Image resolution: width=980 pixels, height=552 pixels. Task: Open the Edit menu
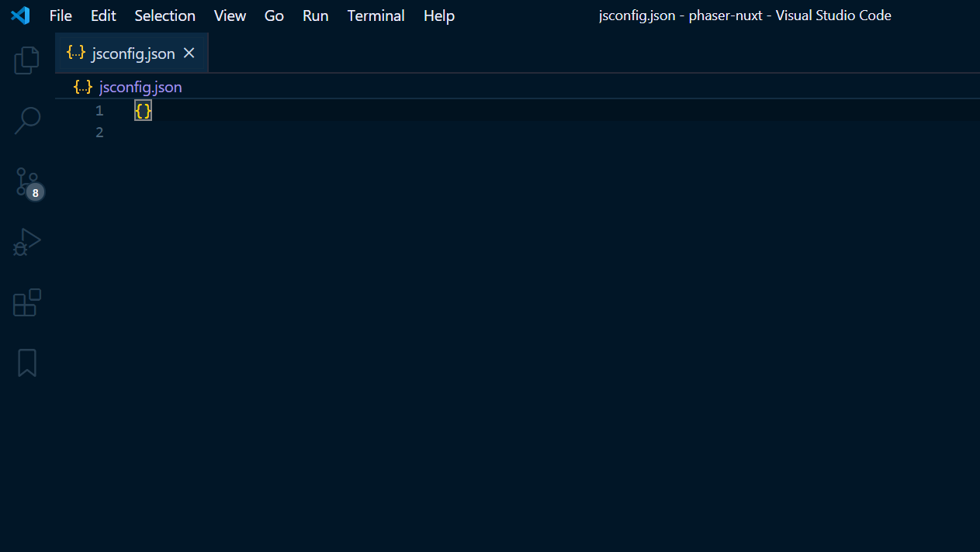coord(102,16)
